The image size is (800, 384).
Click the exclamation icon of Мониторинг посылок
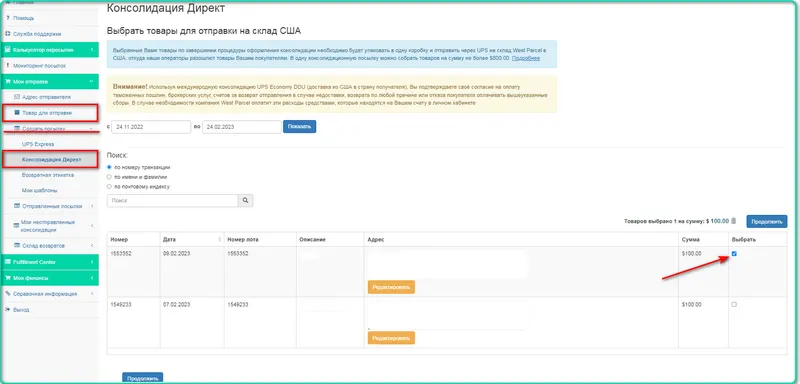click(8, 66)
